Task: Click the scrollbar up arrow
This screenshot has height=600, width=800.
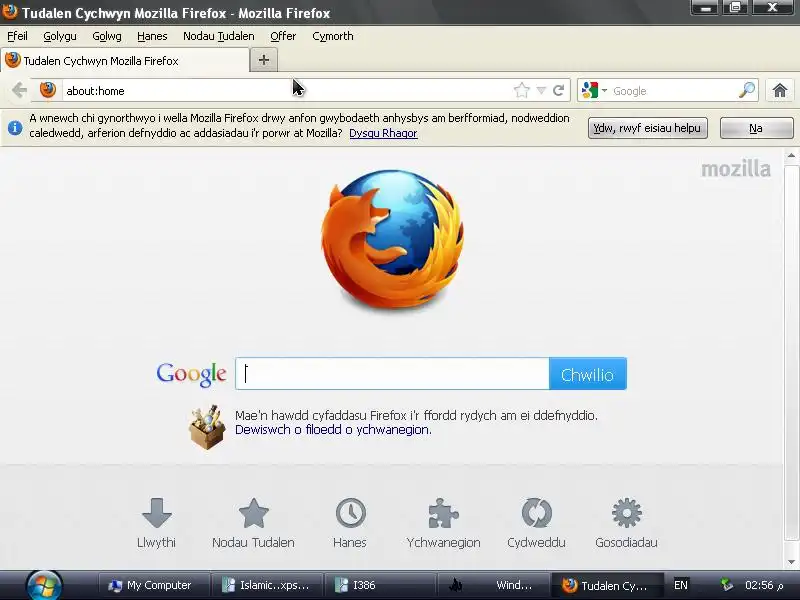Action: (791, 156)
